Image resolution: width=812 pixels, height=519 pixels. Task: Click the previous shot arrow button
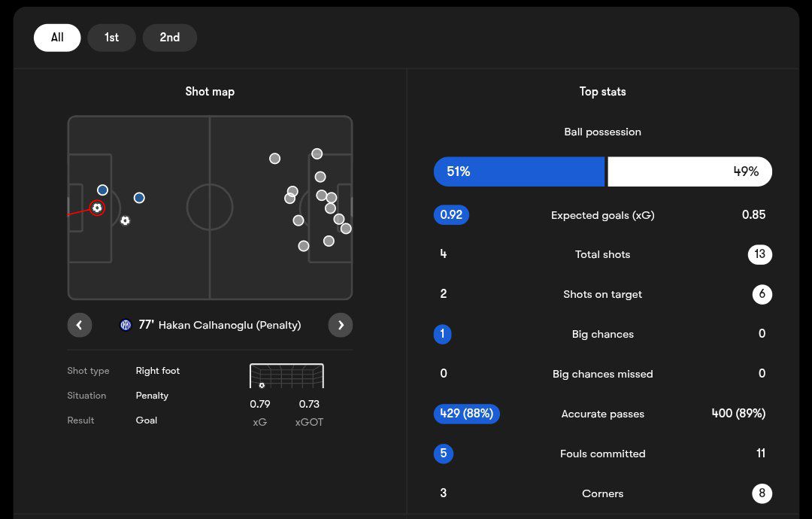coord(79,325)
